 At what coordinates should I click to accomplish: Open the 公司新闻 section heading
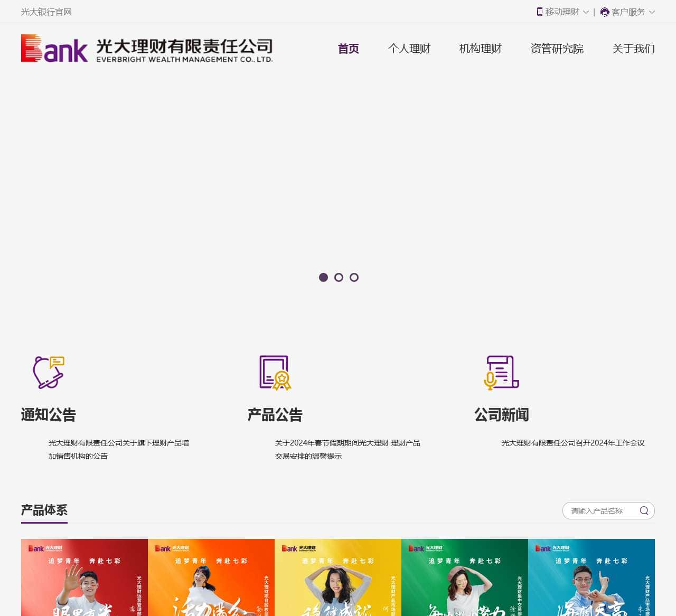click(x=502, y=415)
